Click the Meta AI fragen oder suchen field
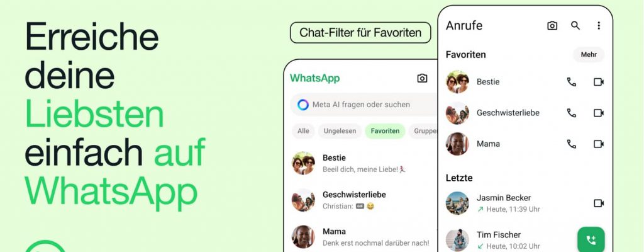Screen dimensions: 644x252 364,105
